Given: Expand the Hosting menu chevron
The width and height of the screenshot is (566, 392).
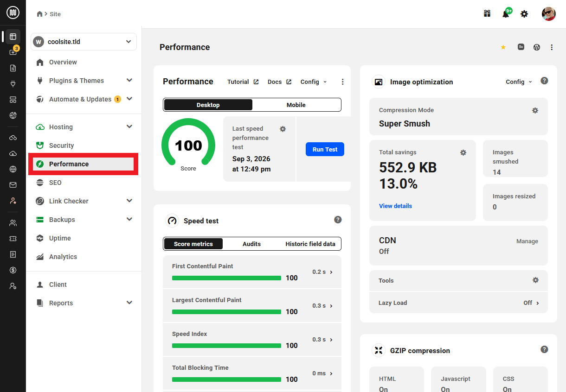Looking at the screenshot, I should [x=129, y=127].
